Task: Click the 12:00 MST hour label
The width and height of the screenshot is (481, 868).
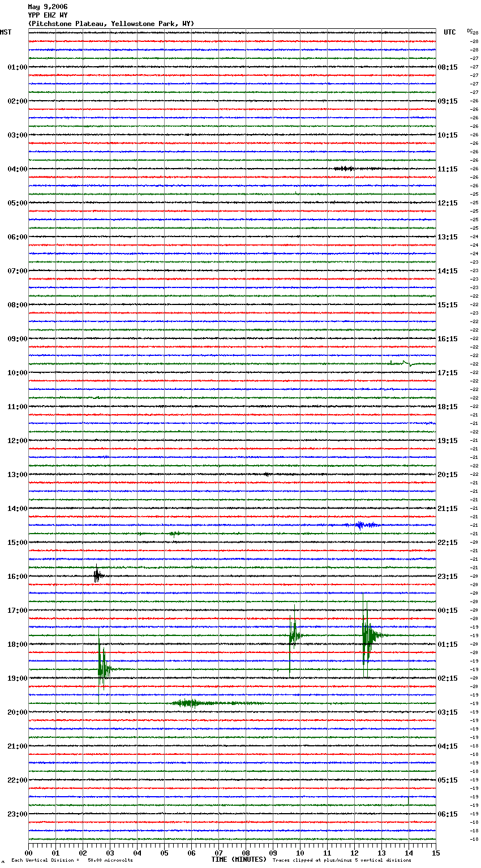Action: coord(17,441)
